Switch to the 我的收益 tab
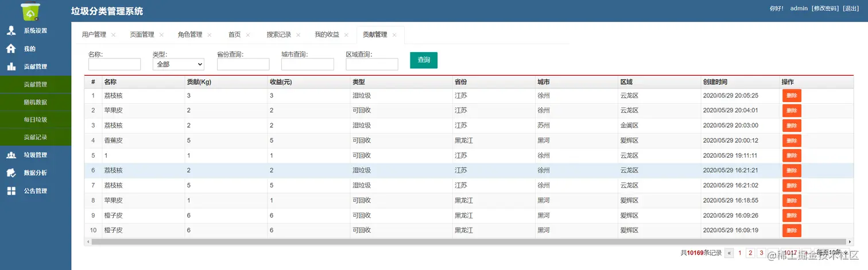Image resolution: width=868 pixels, height=270 pixels. (327, 34)
